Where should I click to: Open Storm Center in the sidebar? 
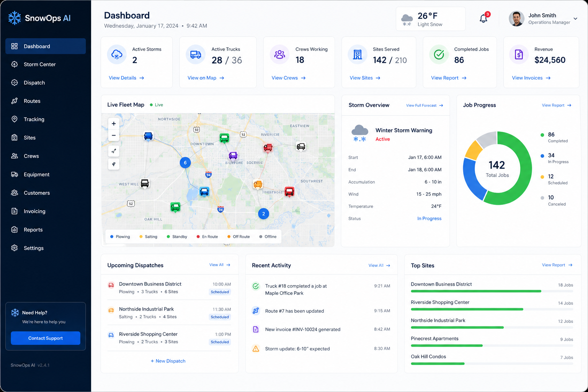pyautogui.click(x=46, y=64)
